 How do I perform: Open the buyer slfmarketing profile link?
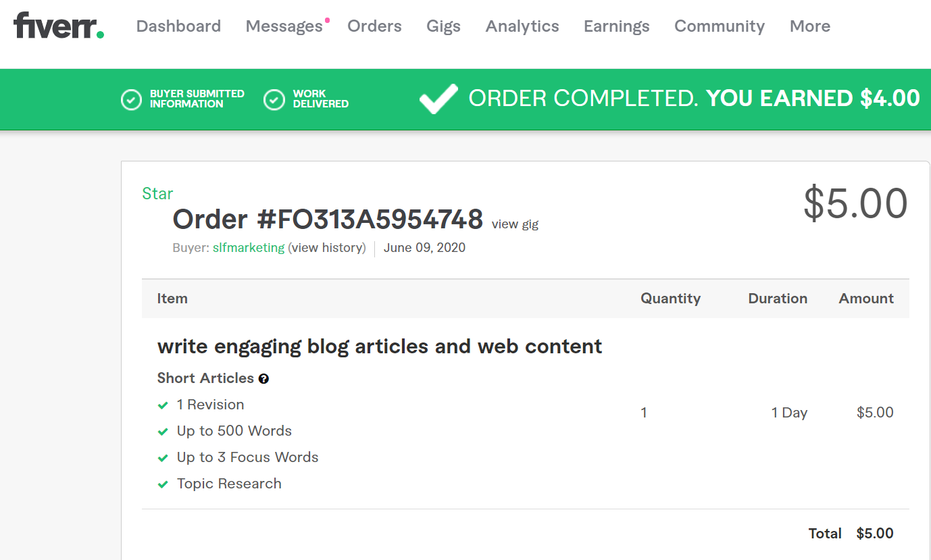pos(249,248)
